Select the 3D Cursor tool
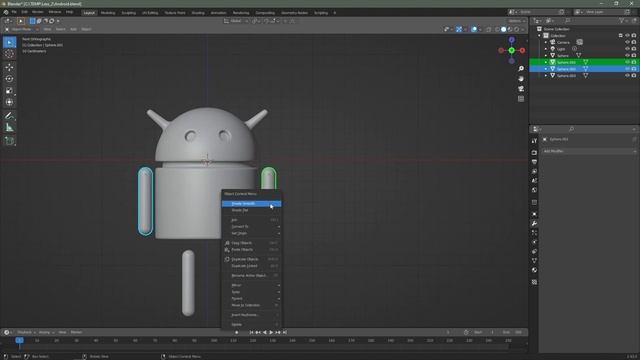640x360 pixels. click(x=9, y=54)
